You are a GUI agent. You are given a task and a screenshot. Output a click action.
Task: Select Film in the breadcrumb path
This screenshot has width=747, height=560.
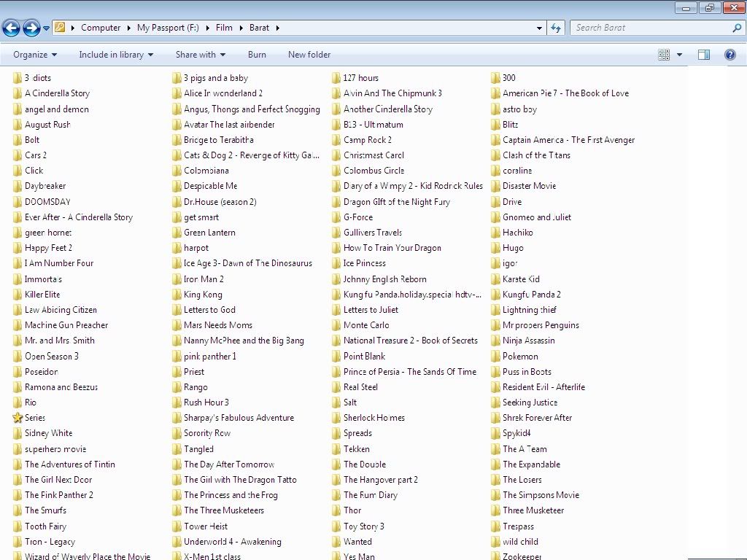(224, 28)
